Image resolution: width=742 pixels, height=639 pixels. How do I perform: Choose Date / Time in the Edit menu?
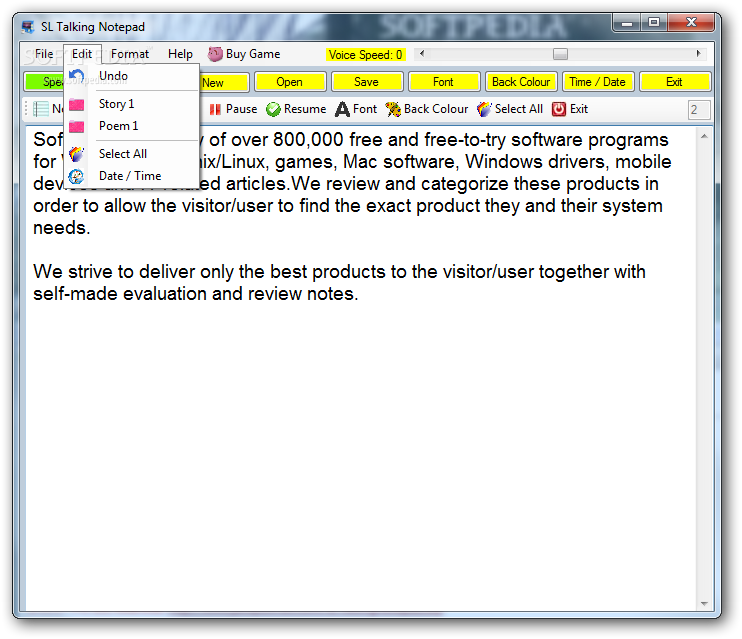[x=131, y=176]
